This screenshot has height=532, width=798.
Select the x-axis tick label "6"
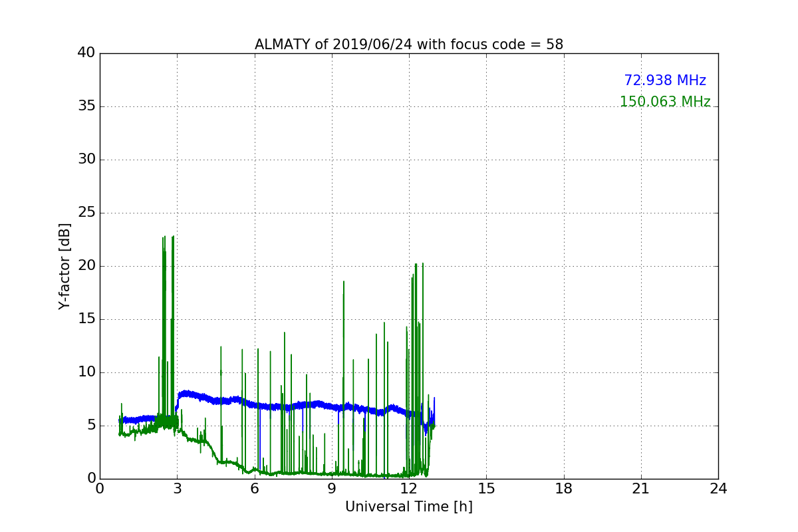pos(255,488)
